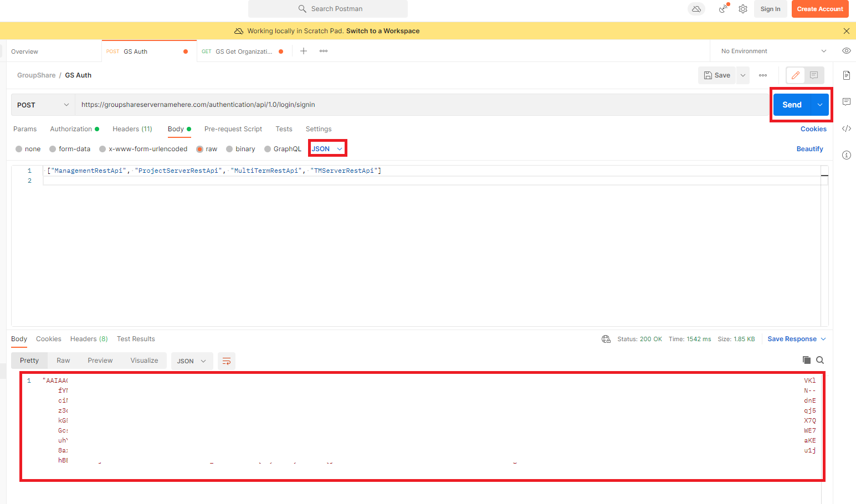This screenshot has height=504, width=856.
Task: Open the settings gear icon
Action: pos(743,9)
